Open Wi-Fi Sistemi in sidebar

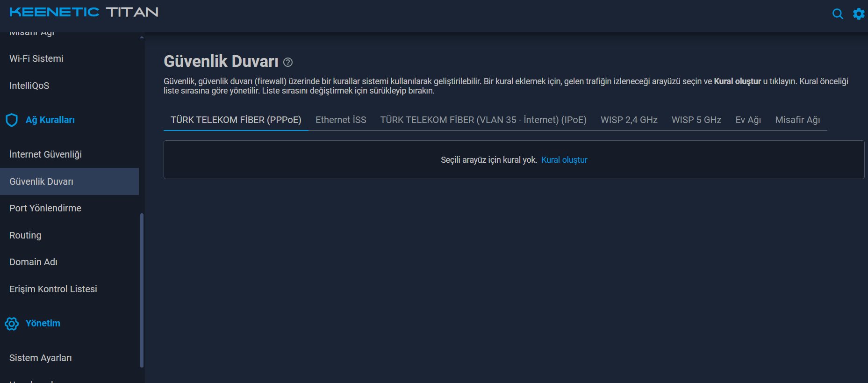pyautogui.click(x=69, y=58)
